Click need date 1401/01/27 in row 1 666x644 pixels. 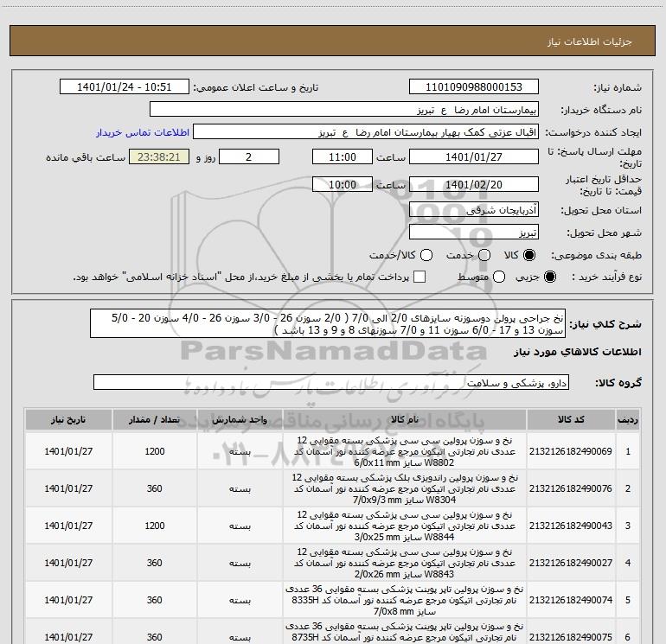click(x=68, y=451)
